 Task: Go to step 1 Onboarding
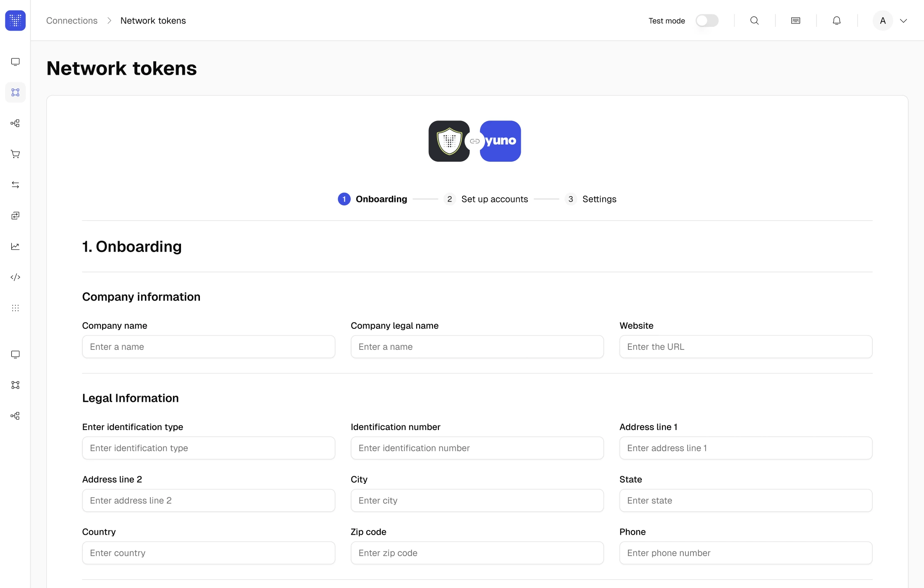[373, 199]
